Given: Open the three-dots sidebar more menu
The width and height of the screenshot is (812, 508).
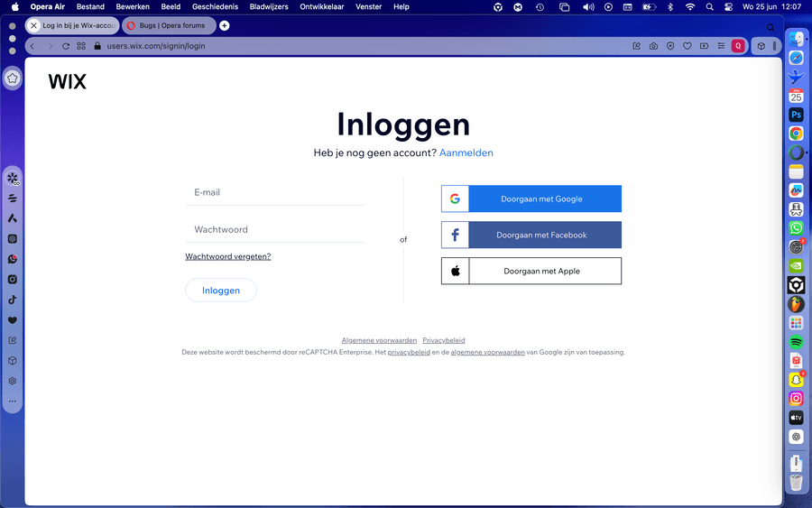Looking at the screenshot, I should tap(13, 401).
